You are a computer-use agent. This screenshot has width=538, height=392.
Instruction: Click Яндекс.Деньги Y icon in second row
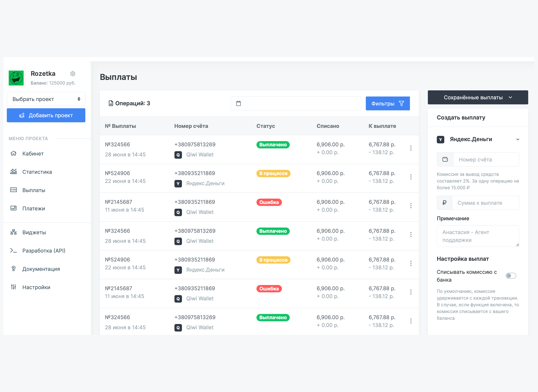178,184
